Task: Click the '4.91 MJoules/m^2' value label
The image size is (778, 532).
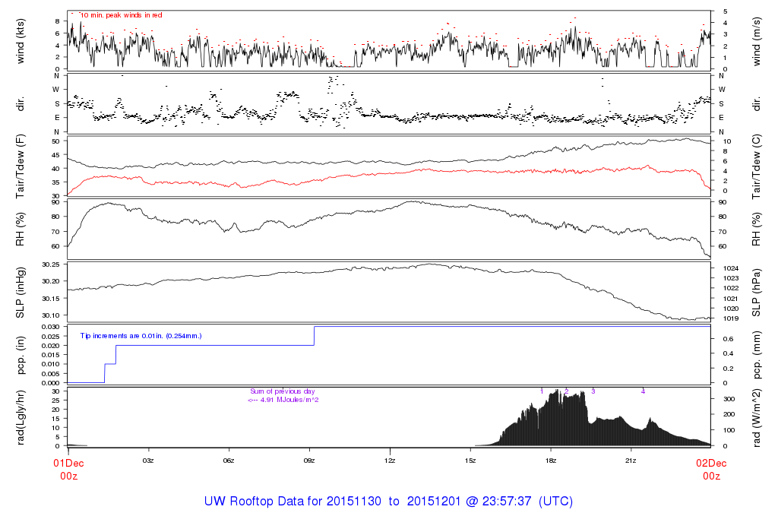Action: point(283,400)
